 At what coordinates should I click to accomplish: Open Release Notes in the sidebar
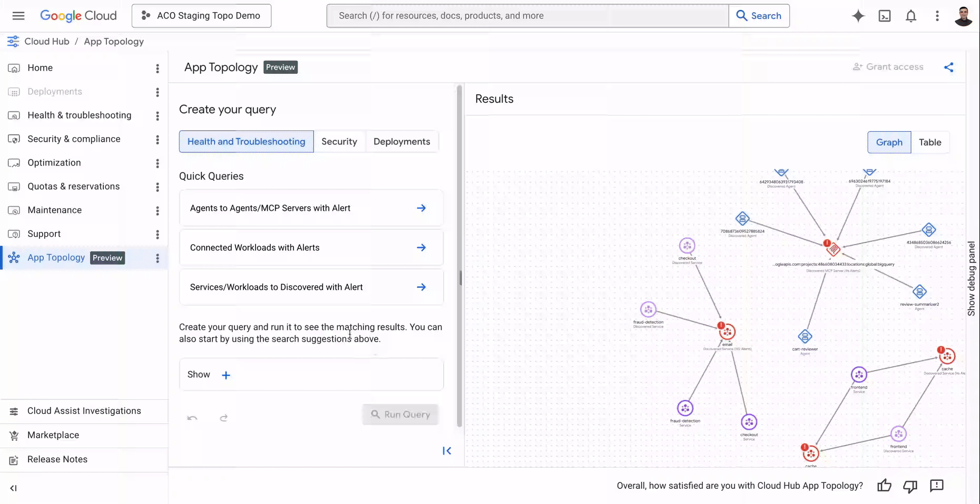coord(57,460)
